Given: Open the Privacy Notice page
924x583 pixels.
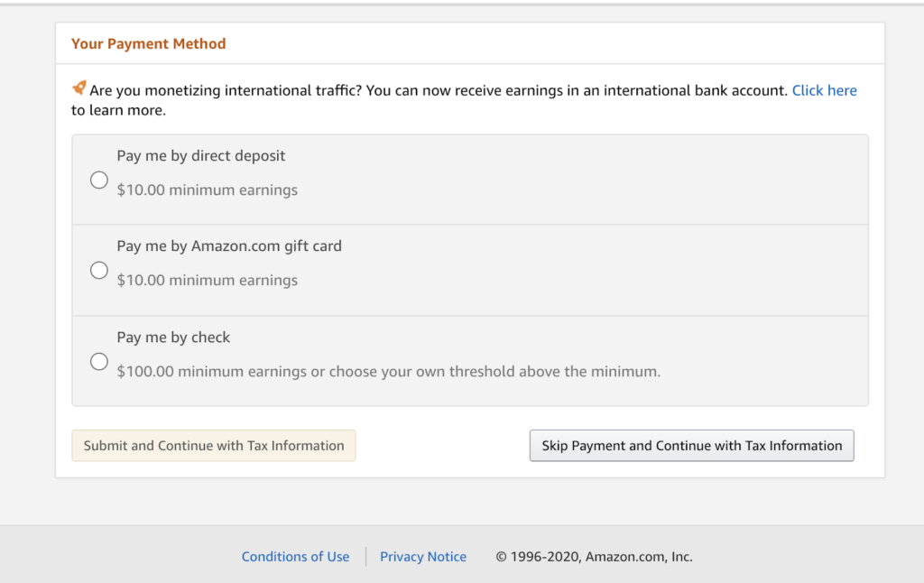Looking at the screenshot, I should pos(422,556).
